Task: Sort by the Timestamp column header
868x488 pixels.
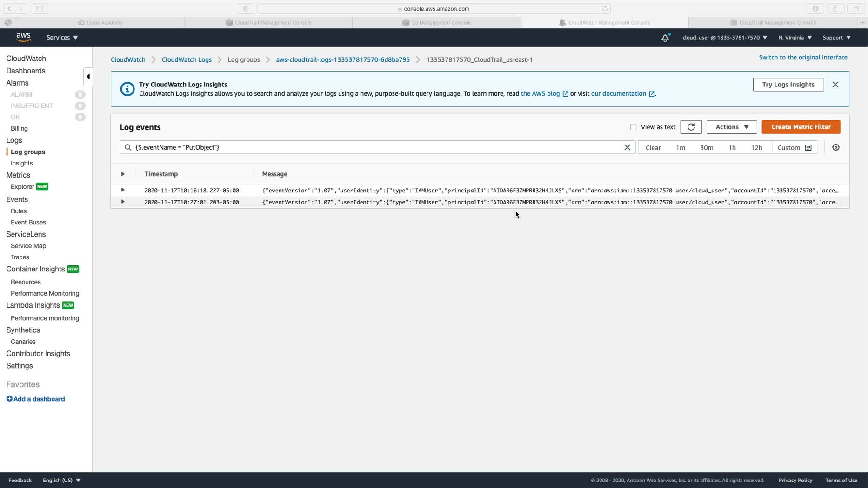Action: [161, 174]
